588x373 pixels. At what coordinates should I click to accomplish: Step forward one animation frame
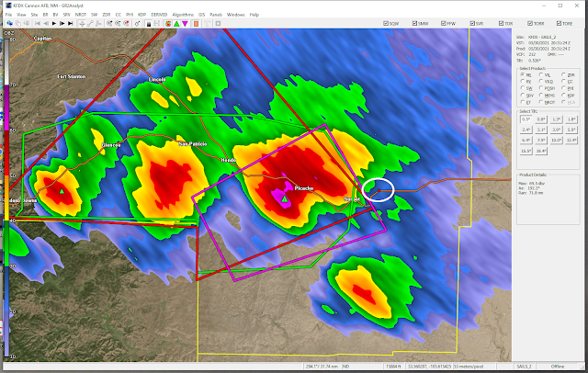pyautogui.click(x=62, y=23)
